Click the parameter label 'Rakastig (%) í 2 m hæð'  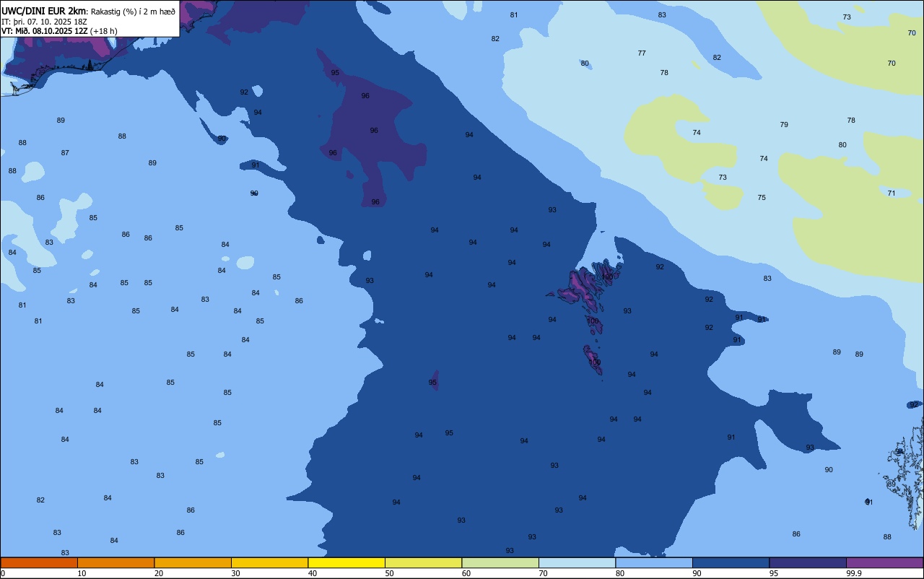[133, 11]
